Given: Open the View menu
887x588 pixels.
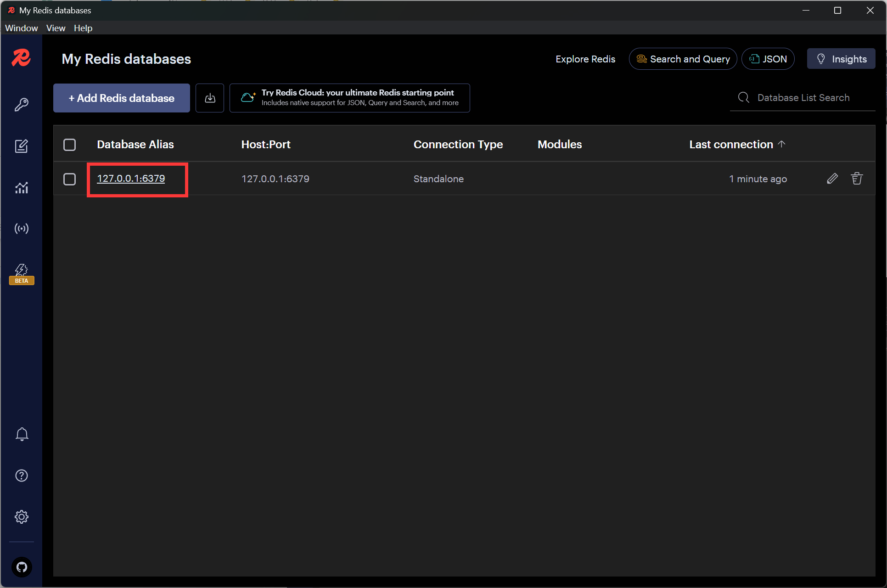Looking at the screenshot, I should (56, 28).
